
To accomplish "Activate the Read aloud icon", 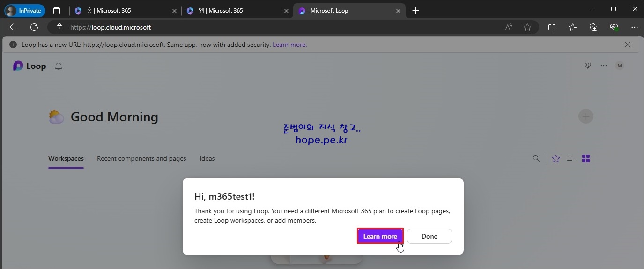I will [509, 27].
